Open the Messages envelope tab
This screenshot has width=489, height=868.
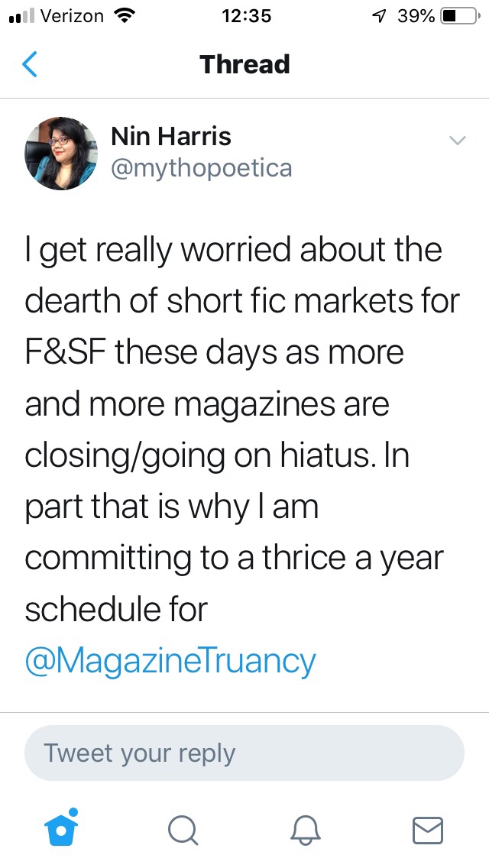[427, 829]
